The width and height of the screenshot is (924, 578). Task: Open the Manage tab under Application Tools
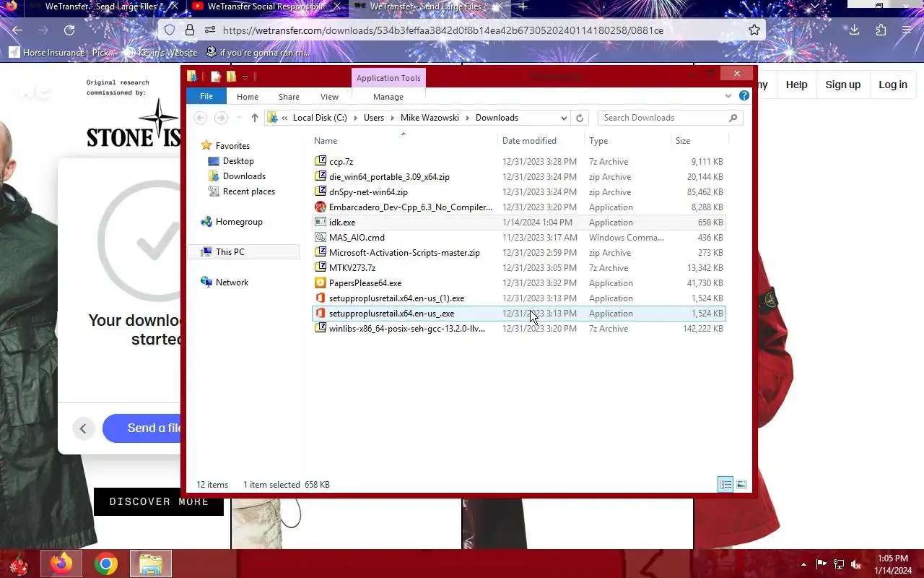[388, 97]
